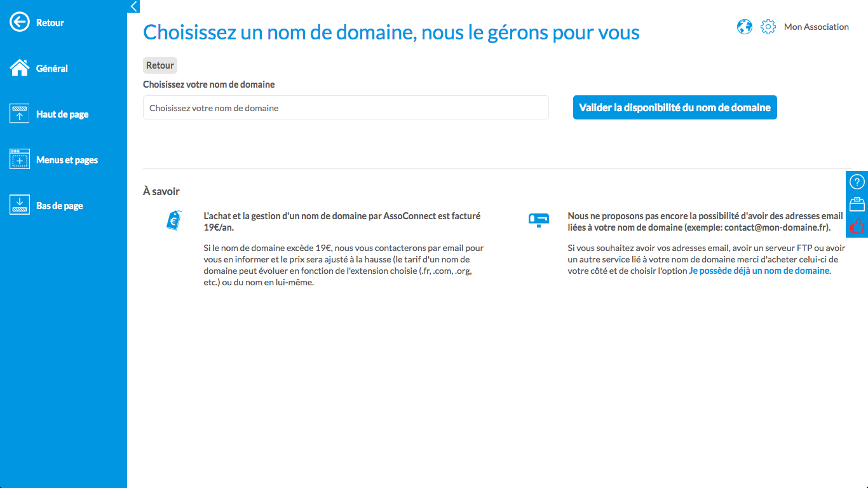Screen dimensions: 868x488
Task: Open the settings gear icon at top right
Action: [768, 27]
